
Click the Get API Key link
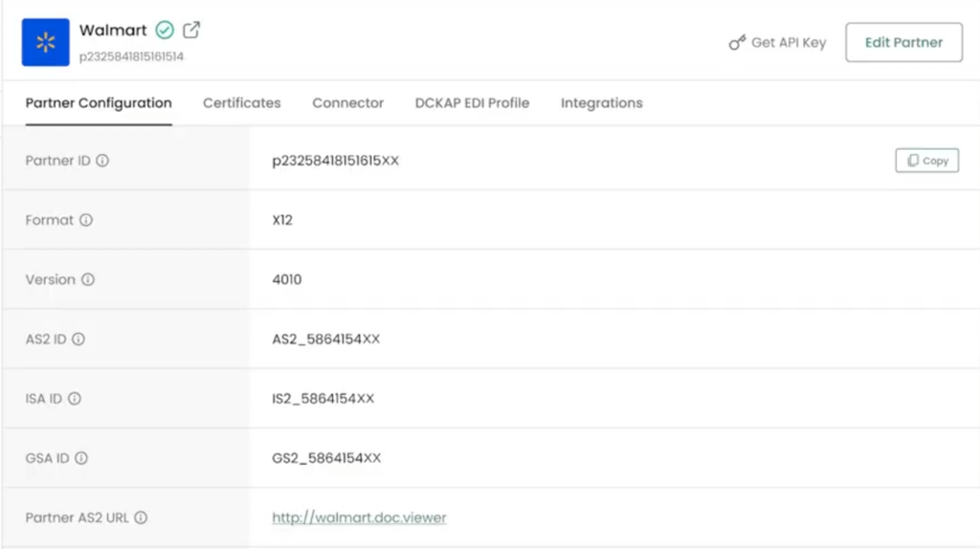pos(777,42)
